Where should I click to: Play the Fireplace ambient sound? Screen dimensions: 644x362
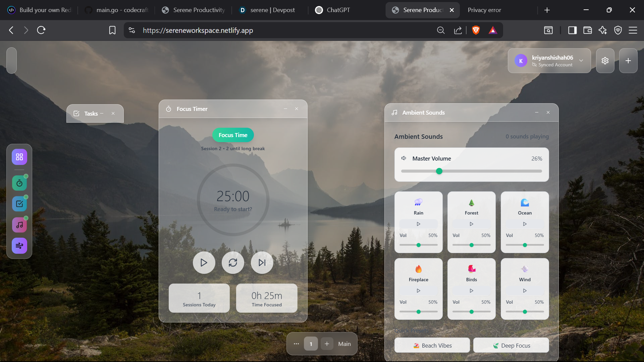click(418, 291)
